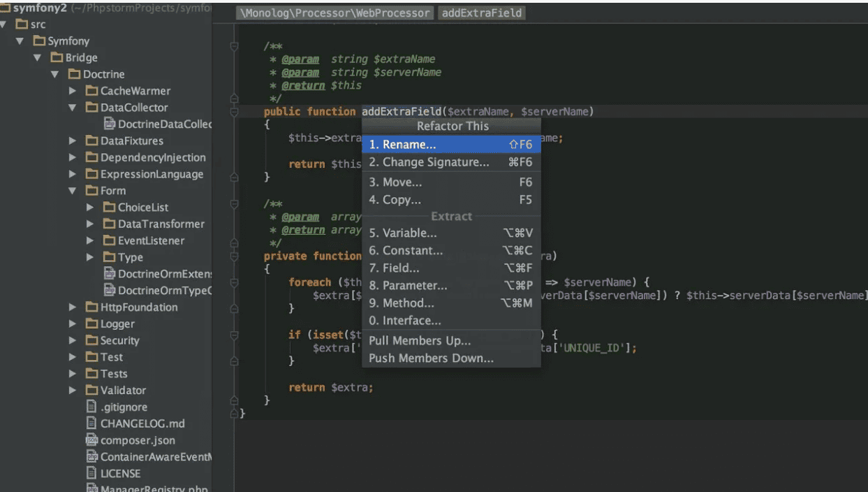This screenshot has width=868, height=492.
Task: Click the .gitignore file icon
Action: click(x=91, y=407)
